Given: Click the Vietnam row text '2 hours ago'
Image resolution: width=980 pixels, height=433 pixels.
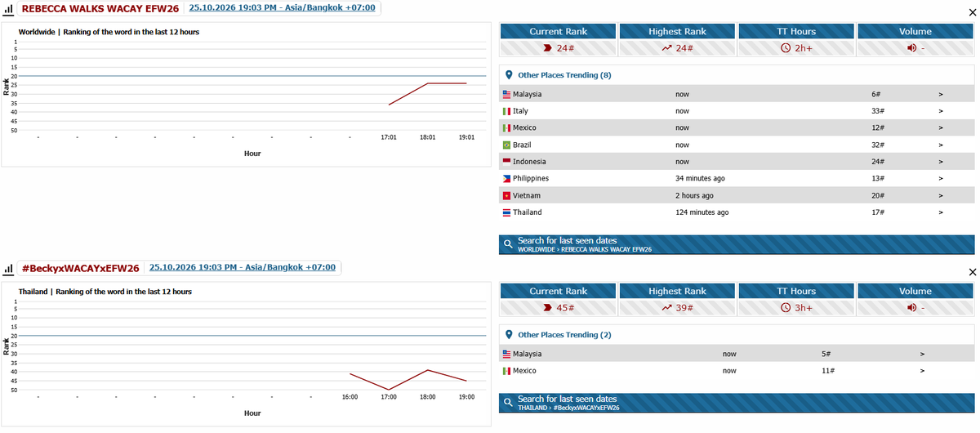Looking at the screenshot, I should point(694,195).
